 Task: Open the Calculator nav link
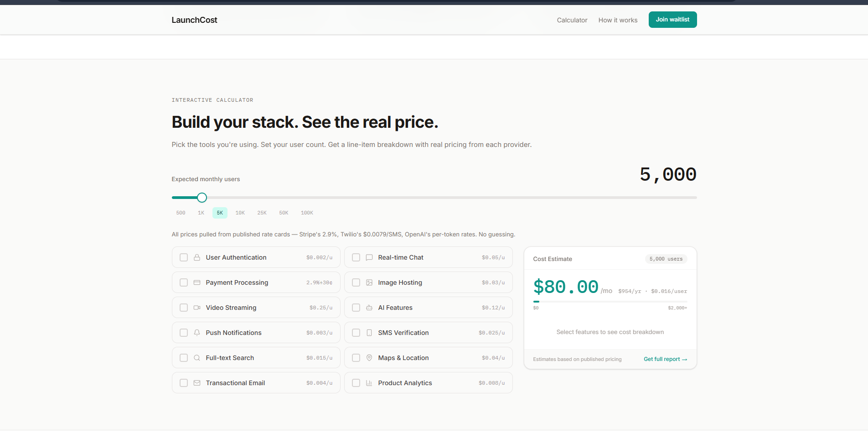tap(572, 20)
